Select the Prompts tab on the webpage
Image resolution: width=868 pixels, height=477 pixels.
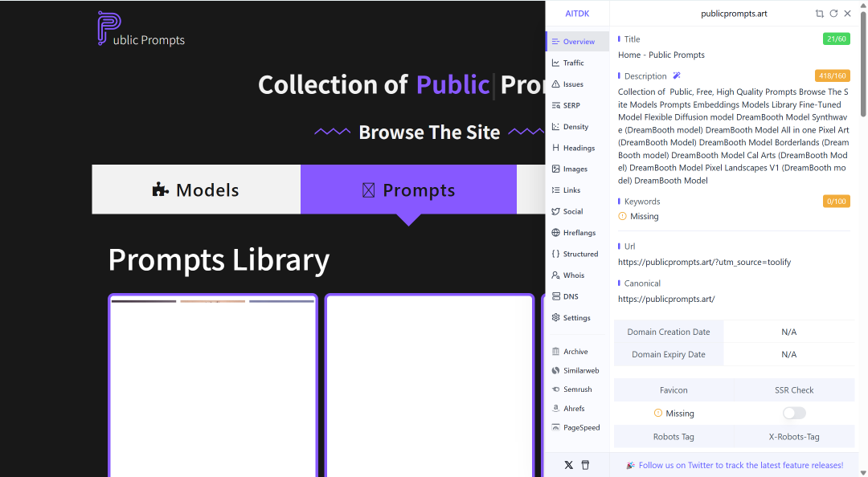coord(408,190)
